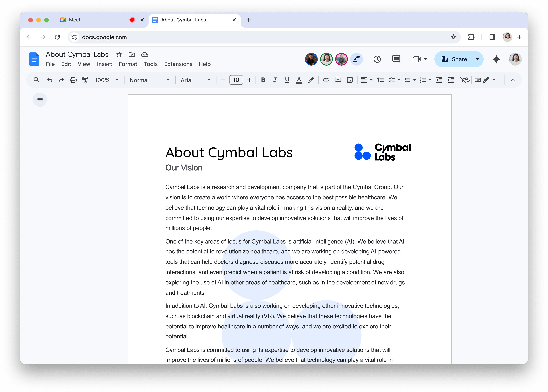Toggle italic formatting
Image resolution: width=548 pixels, height=392 pixels.
tap(275, 80)
